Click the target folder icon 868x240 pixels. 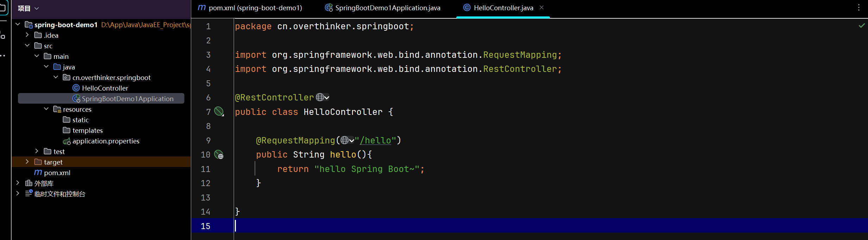pyautogui.click(x=38, y=162)
